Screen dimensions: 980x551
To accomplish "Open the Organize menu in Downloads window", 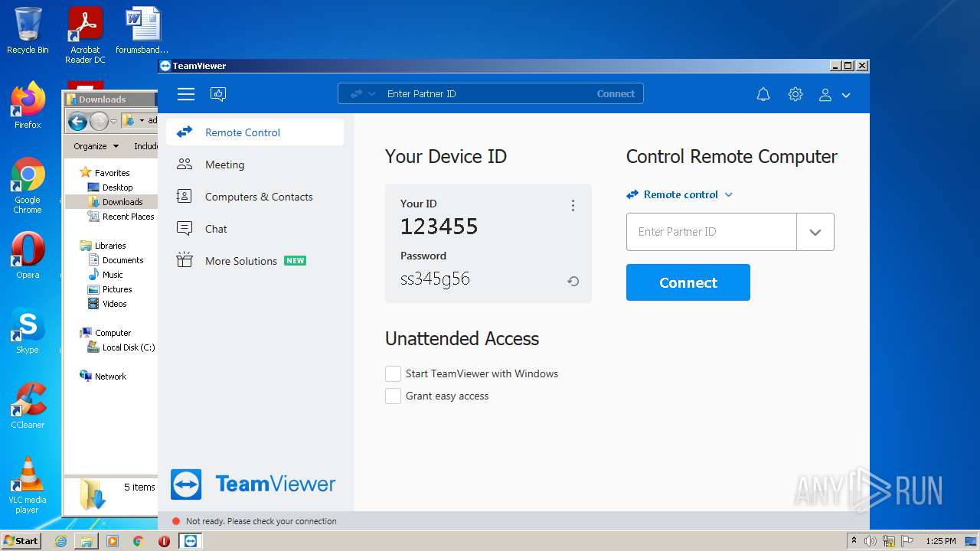I will (96, 146).
